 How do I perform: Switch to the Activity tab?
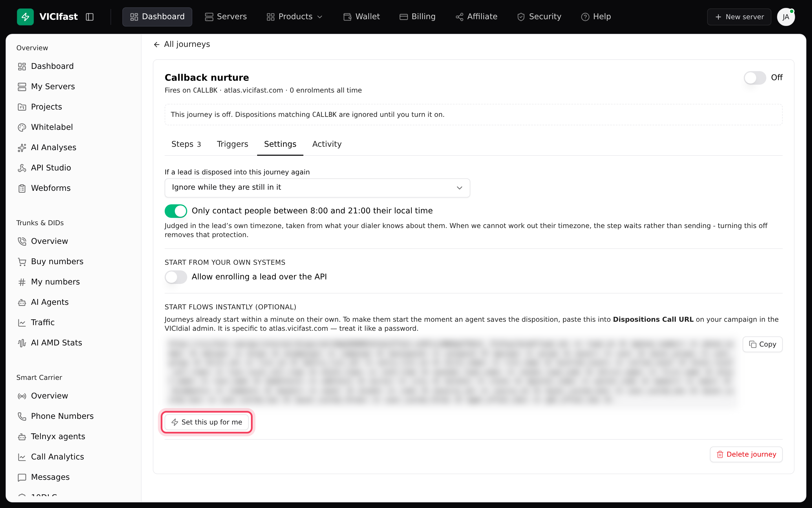(326, 144)
